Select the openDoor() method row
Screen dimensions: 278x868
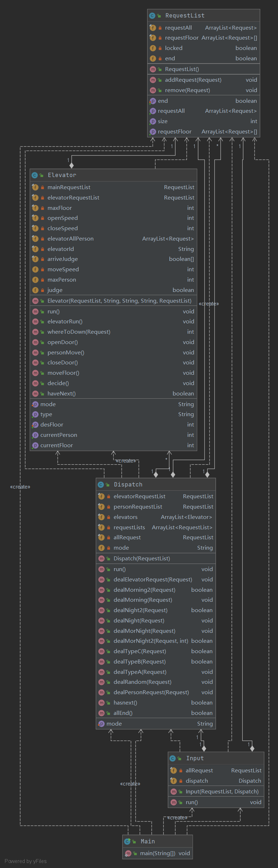point(114,342)
